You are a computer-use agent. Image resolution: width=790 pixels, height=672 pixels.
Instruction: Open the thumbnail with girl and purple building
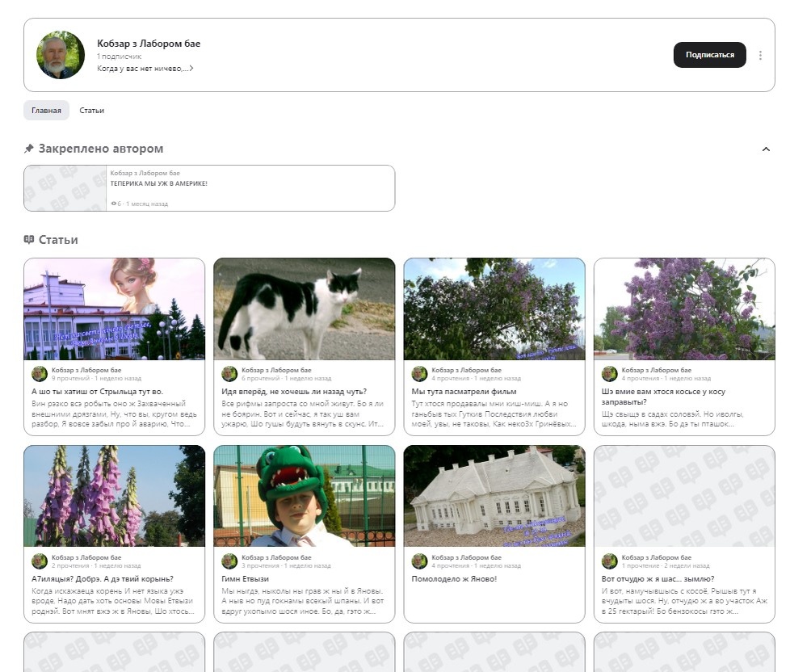click(115, 309)
